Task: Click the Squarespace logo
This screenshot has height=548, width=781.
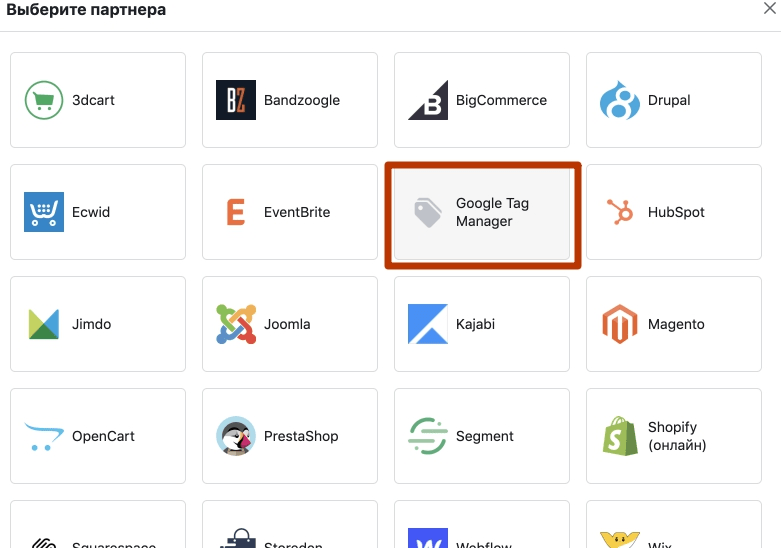Action: pos(44,543)
